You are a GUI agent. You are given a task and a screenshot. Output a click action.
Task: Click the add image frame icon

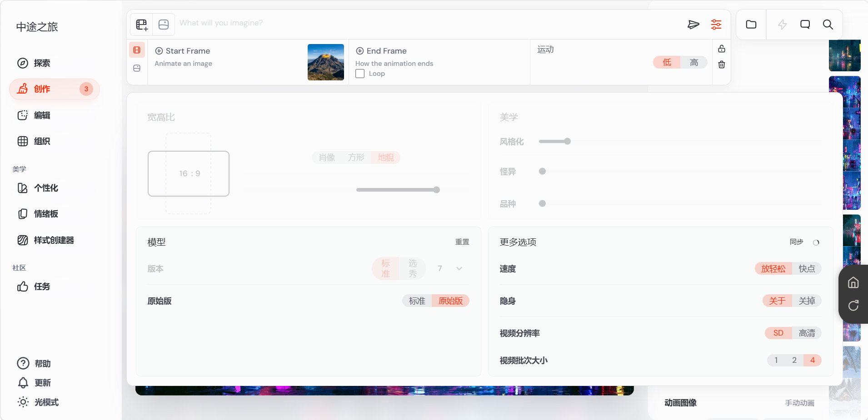pos(142,25)
